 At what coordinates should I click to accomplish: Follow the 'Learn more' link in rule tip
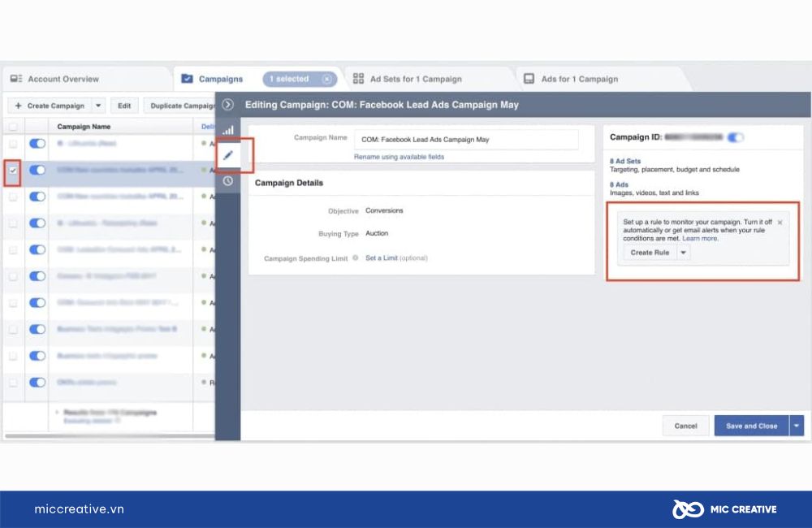(x=700, y=238)
